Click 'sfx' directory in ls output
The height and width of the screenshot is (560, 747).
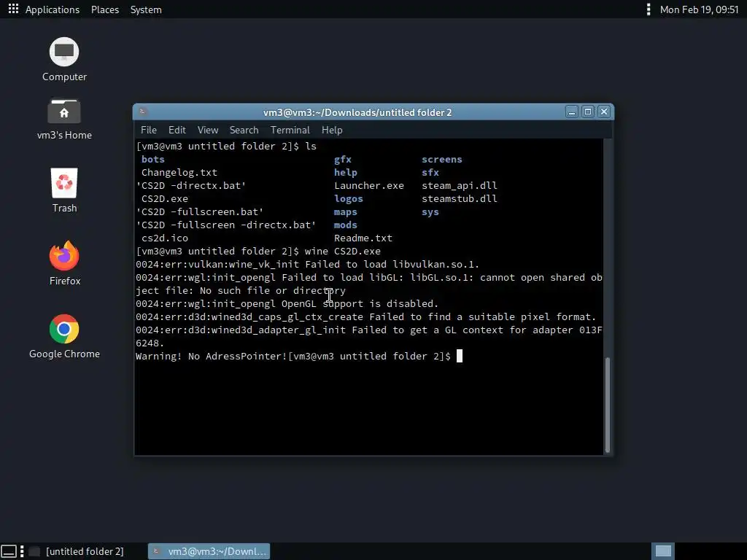(430, 172)
